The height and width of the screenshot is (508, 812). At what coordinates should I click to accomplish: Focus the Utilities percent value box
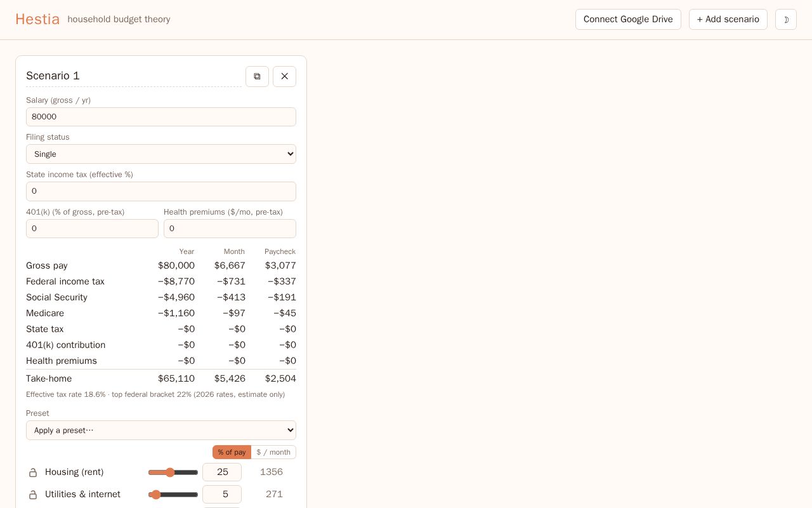222,495
